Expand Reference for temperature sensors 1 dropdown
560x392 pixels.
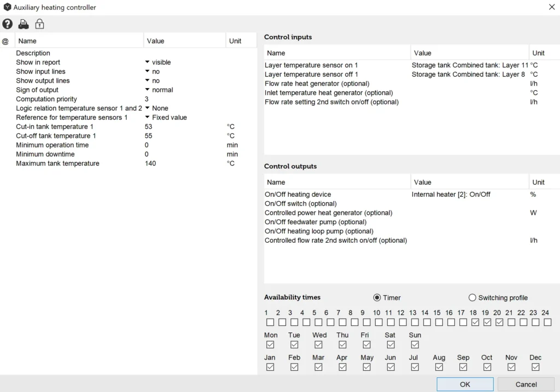pyautogui.click(x=148, y=118)
